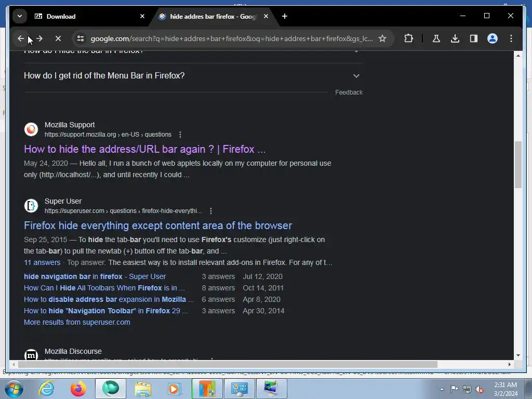Click the horizontal scroll right arrow
The image size is (532, 399).
pyautogui.click(x=510, y=364)
